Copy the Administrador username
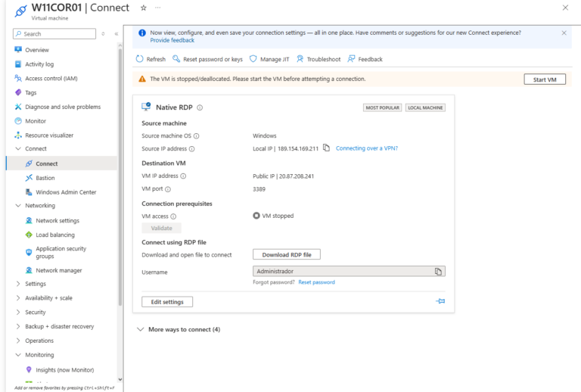The height and width of the screenshot is (392, 581). [438, 272]
